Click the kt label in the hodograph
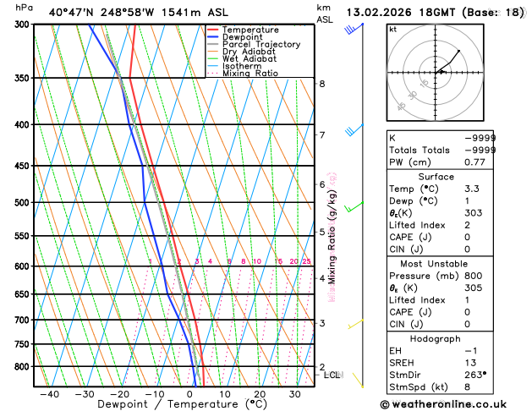This screenshot has width=532, height=411. (x=392, y=30)
